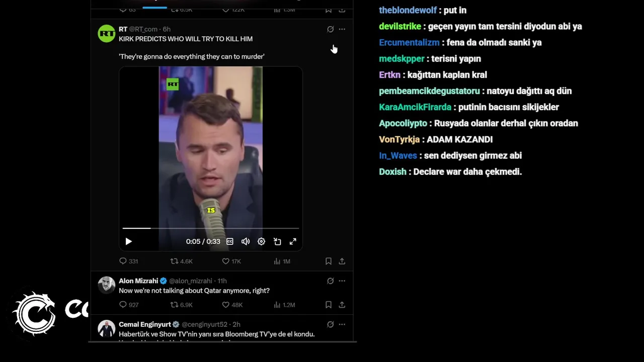The width and height of the screenshot is (644, 362).
Task: Reply to the RT post
Action: (128, 261)
